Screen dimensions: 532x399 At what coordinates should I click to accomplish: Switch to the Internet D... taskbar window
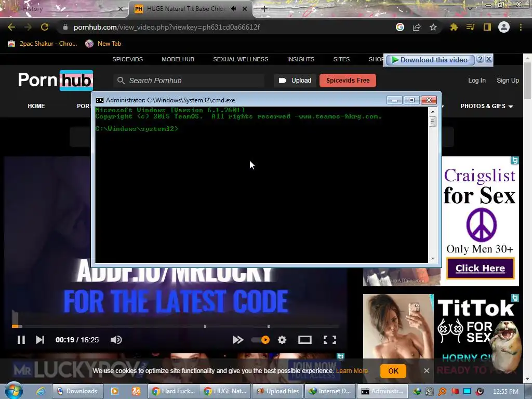330,391
